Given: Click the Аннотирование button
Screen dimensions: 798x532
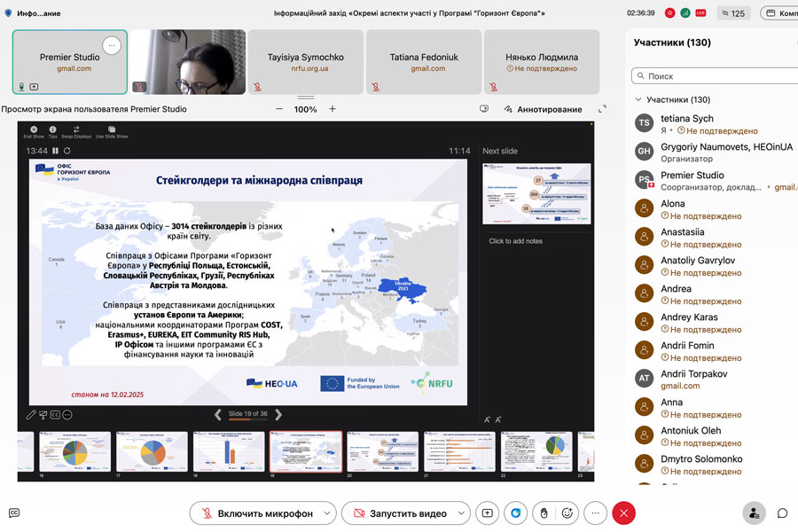Looking at the screenshot, I should pyautogui.click(x=543, y=109).
